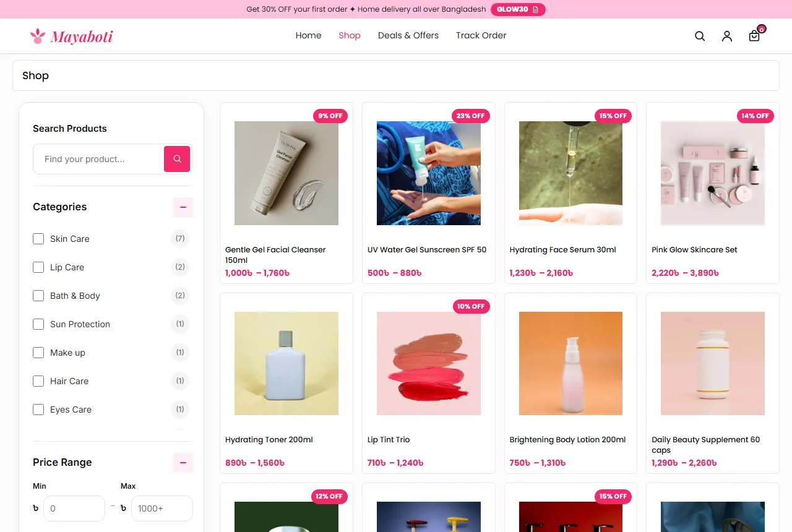Viewport: 792px width, 532px height.
Task: Check the Lip Care category
Action: [38, 267]
